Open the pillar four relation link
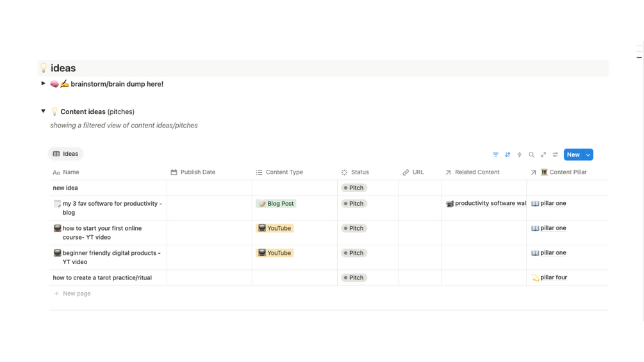 pos(553,277)
